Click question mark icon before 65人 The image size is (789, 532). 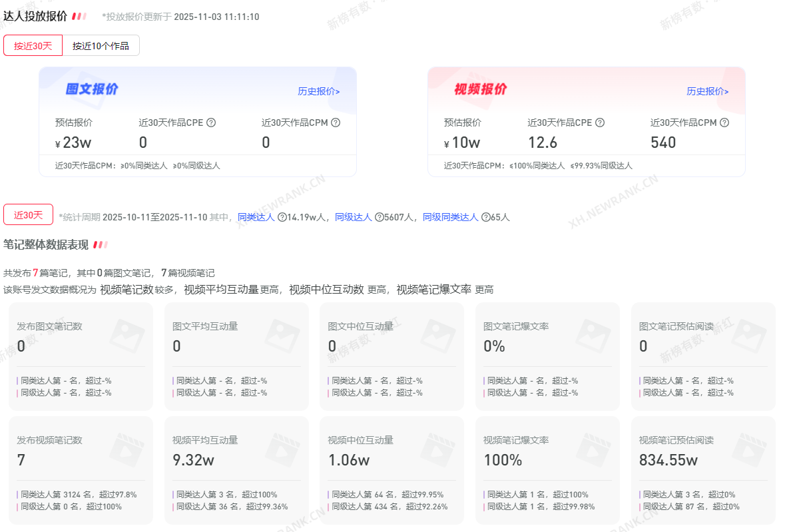point(485,217)
